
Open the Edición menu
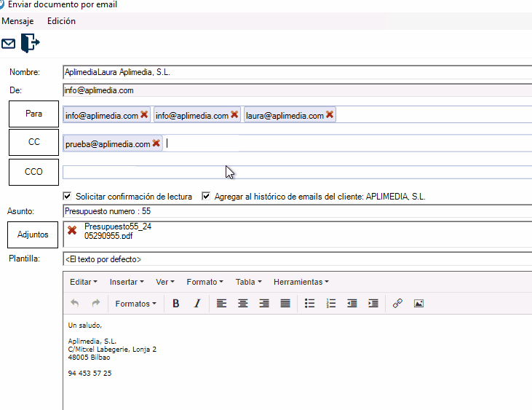61,21
